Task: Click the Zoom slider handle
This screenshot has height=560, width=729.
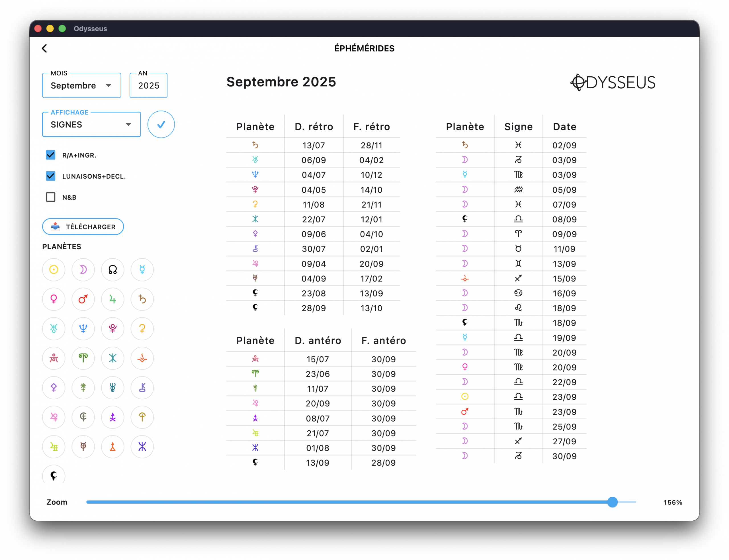Action: (x=612, y=502)
